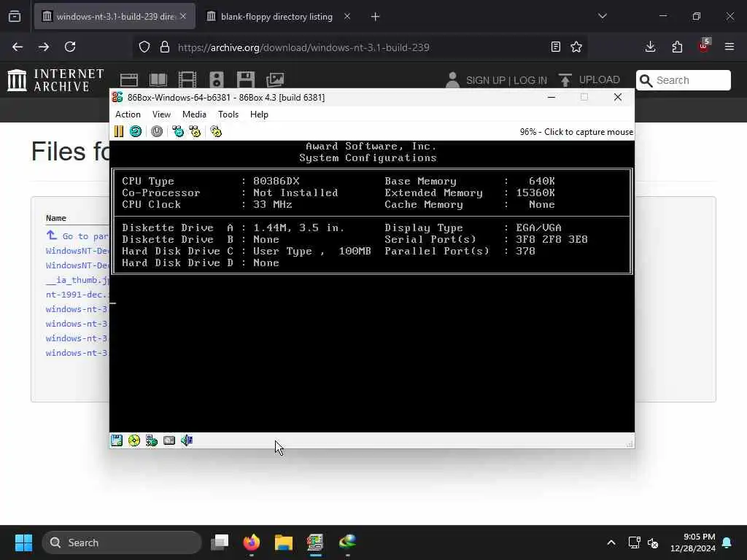Open Firefox from the taskbar
This screenshot has height=560, width=747.
252,542
